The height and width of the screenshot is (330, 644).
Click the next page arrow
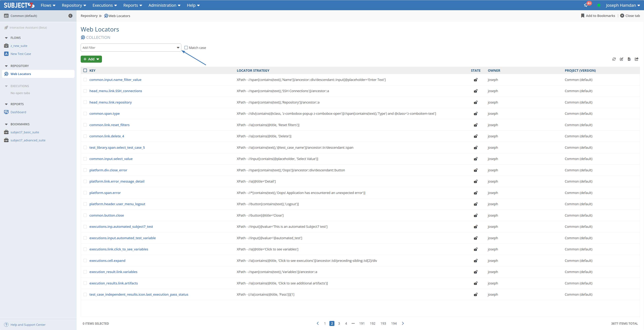click(x=403, y=323)
